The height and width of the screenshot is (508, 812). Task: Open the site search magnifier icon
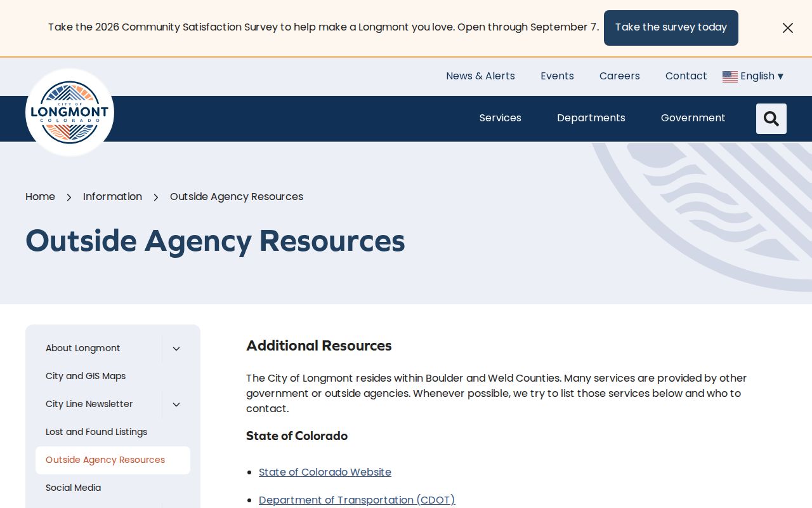pyautogui.click(x=771, y=119)
